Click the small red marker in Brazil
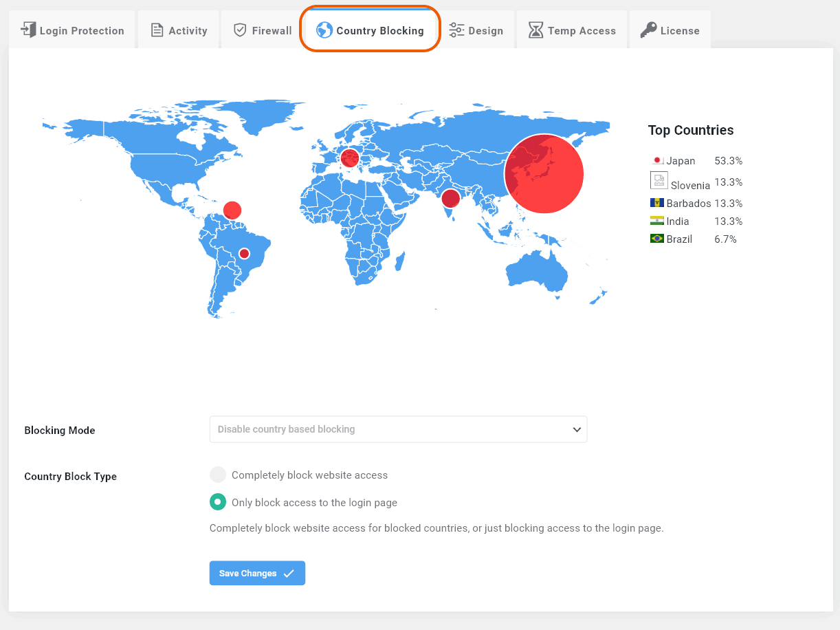Viewport: 840px width, 630px height. [x=243, y=254]
